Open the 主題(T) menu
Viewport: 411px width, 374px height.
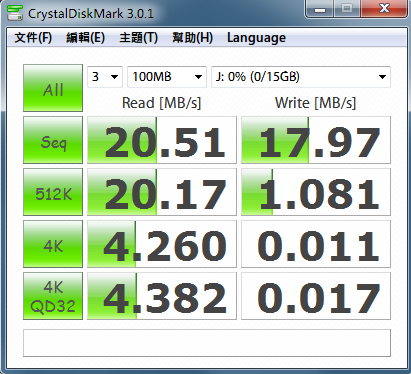click(139, 37)
